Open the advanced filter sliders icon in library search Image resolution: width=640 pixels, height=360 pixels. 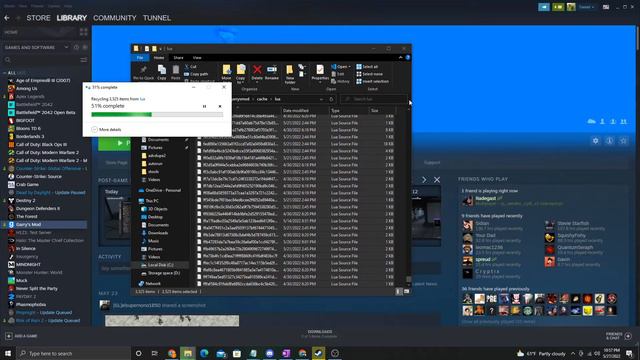pyautogui.click(x=84, y=60)
